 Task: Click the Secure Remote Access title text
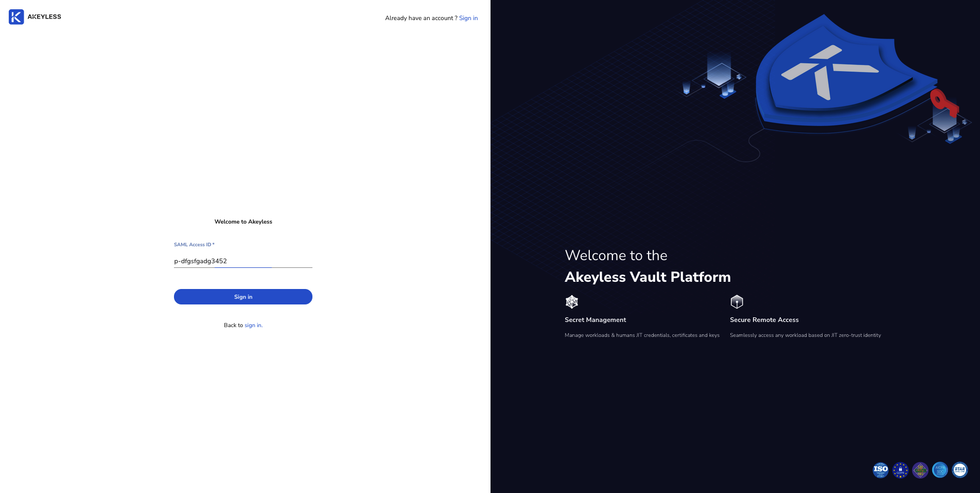pos(764,320)
